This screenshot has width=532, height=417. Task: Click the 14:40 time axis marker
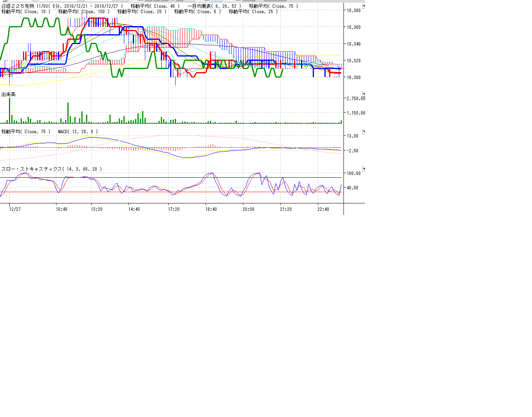(134, 209)
